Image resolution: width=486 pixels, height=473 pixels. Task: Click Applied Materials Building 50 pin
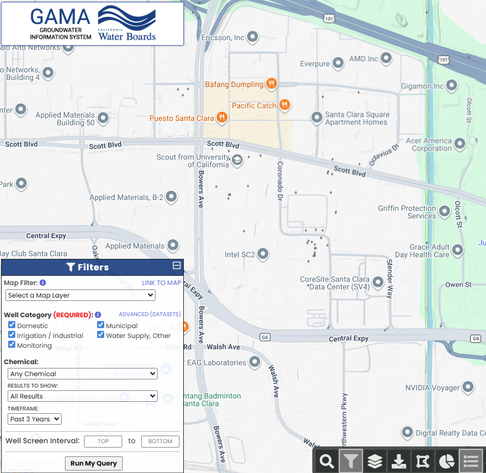tap(103, 118)
